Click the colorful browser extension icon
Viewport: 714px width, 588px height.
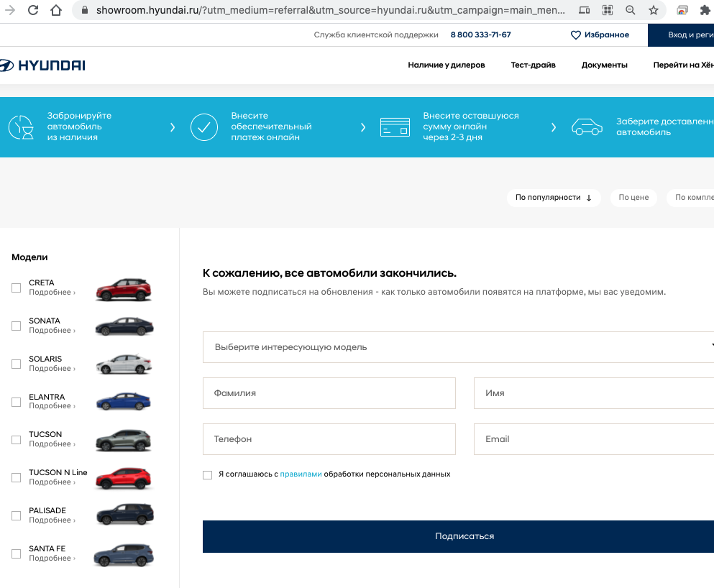[x=682, y=10]
